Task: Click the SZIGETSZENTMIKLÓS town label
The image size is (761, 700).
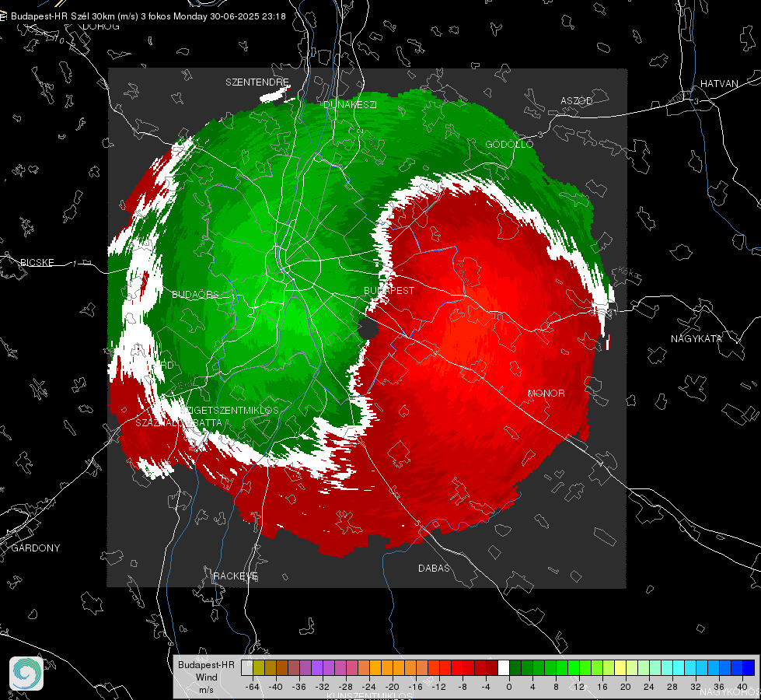Action: (x=229, y=411)
